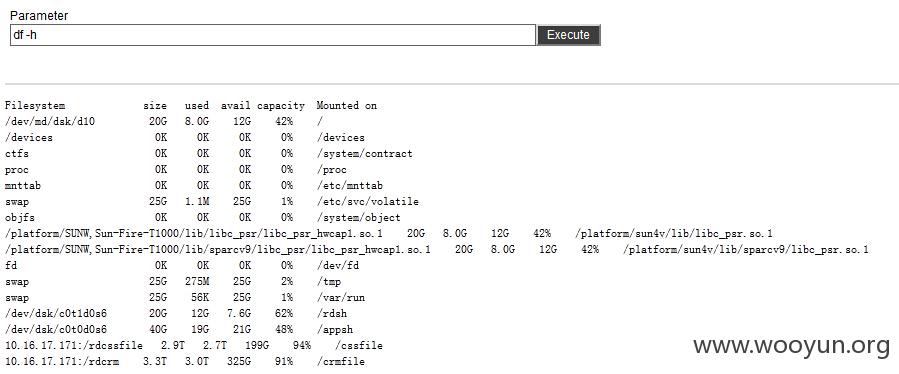Click the 94% capacity value
This screenshot has height=374, width=899.
tap(301, 345)
